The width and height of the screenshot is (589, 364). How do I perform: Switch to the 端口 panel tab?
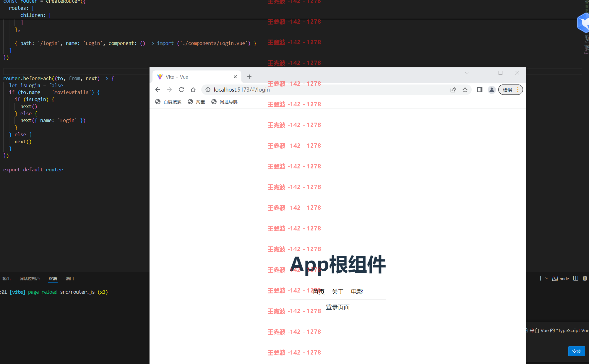click(70, 279)
